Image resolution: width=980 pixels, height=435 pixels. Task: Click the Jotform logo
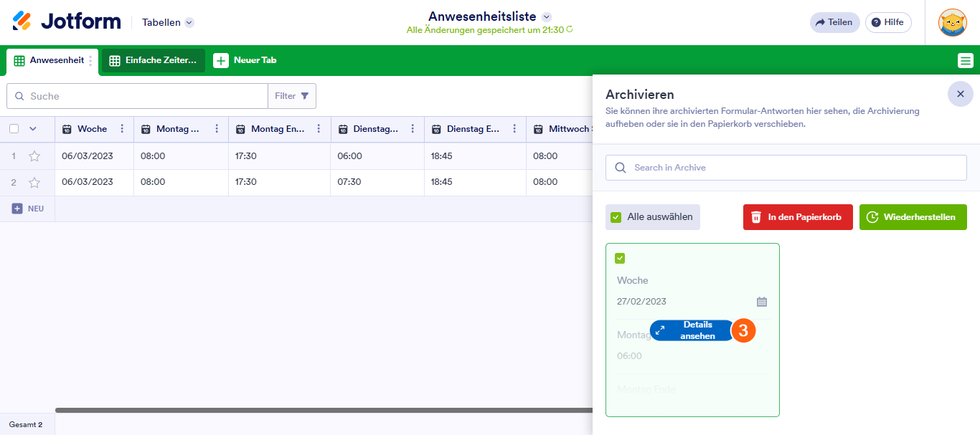click(x=67, y=21)
